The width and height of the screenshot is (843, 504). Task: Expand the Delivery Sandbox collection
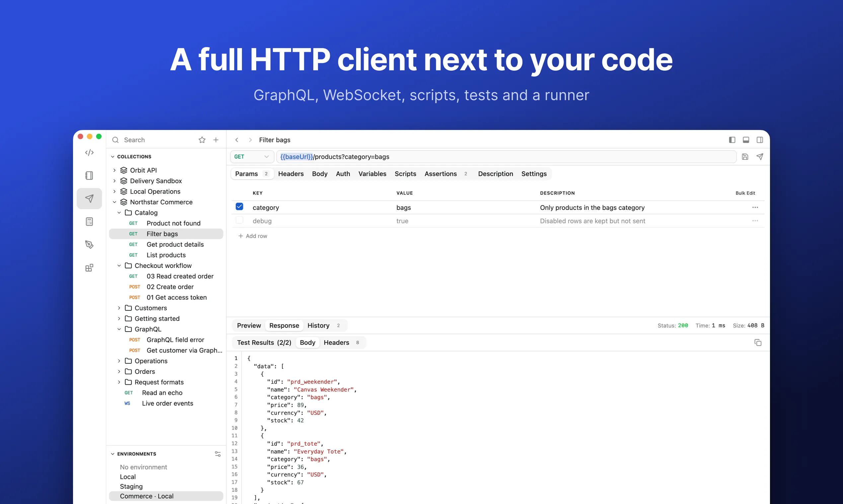click(115, 181)
